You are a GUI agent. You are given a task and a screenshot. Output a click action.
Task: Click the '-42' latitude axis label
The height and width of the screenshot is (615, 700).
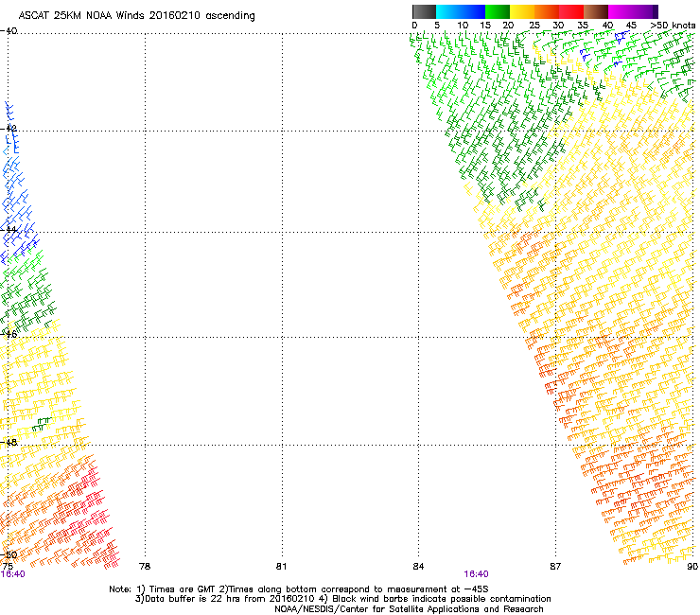pos(9,129)
